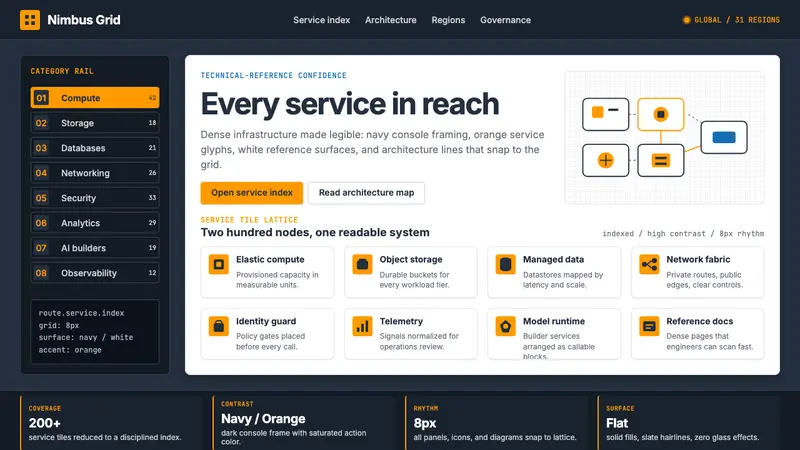The height and width of the screenshot is (450, 800).
Task: Select the 03 Databases category
Action: (95, 147)
